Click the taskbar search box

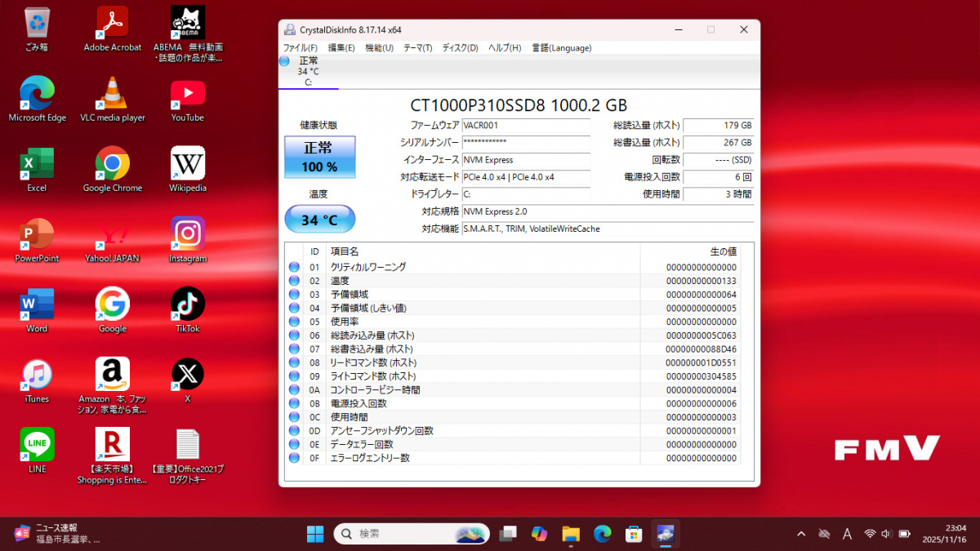pos(400,534)
